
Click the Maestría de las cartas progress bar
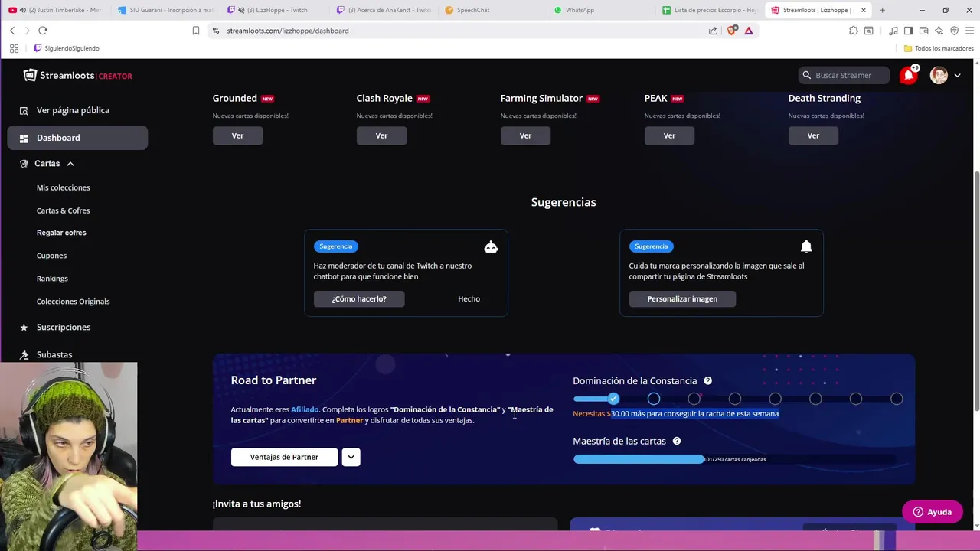(x=734, y=459)
